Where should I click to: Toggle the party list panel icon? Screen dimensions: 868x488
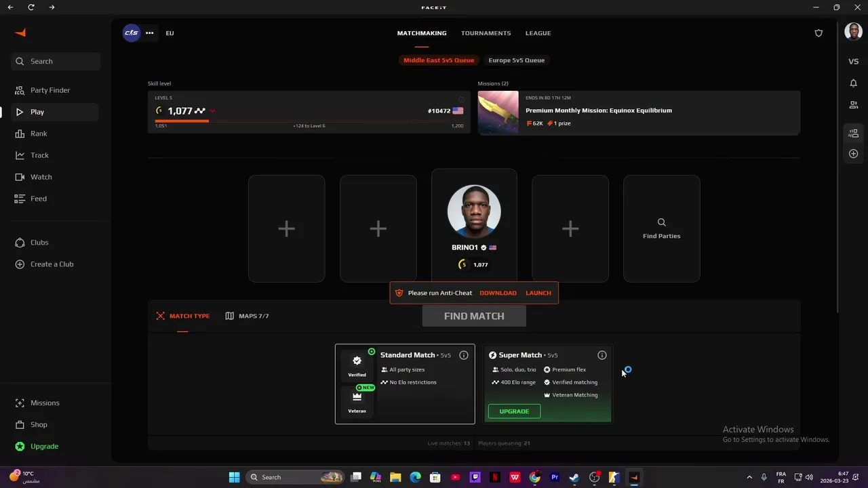pyautogui.click(x=853, y=133)
